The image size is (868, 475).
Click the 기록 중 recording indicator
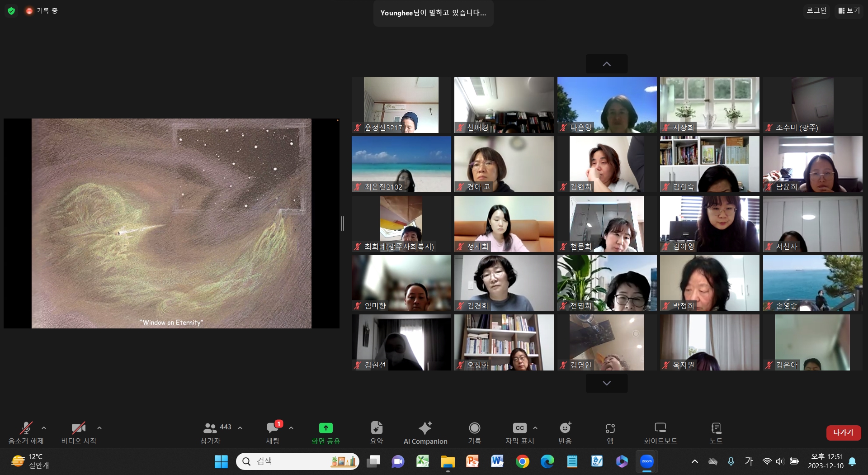(42, 11)
